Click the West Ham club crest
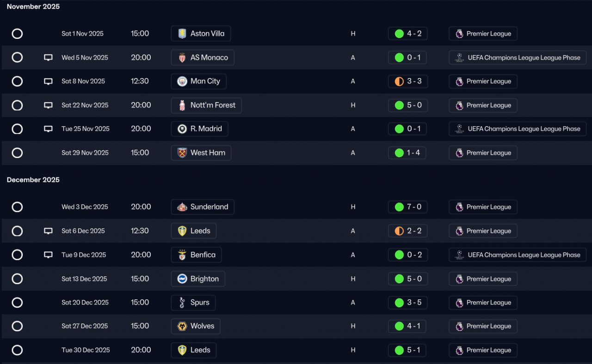 (182, 153)
